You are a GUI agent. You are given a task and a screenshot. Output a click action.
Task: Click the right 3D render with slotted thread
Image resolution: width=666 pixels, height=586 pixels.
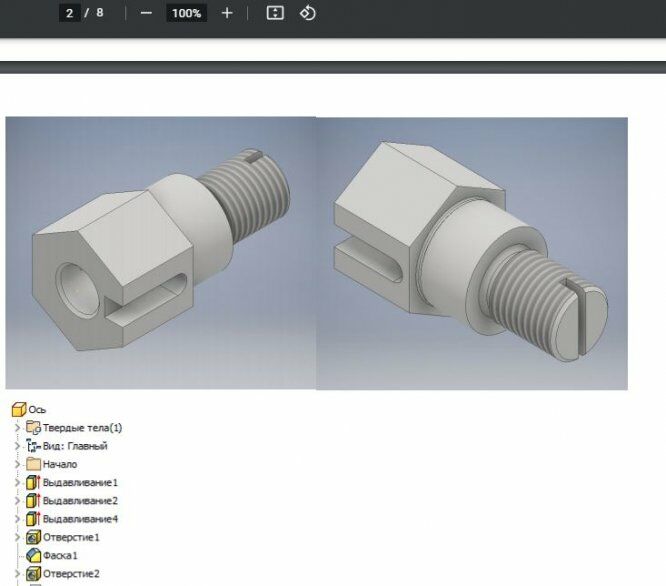[472, 254]
